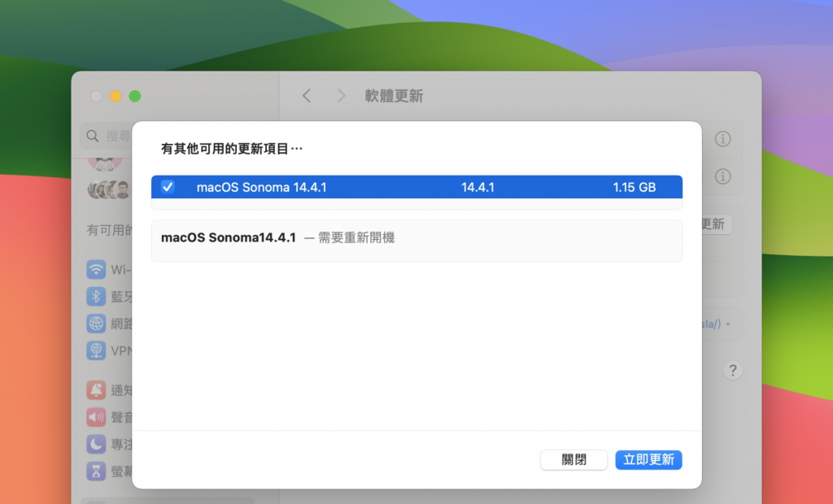The width and height of the screenshot is (833, 504).
Task: Open Sound 聲音 speaker icon in sidebar
Action: point(96,417)
